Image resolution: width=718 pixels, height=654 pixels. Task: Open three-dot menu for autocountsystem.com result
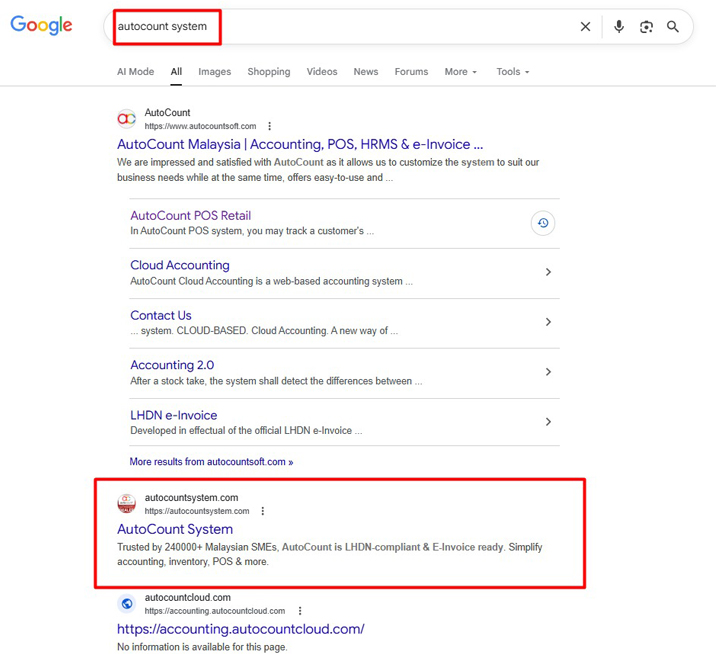coord(263,511)
